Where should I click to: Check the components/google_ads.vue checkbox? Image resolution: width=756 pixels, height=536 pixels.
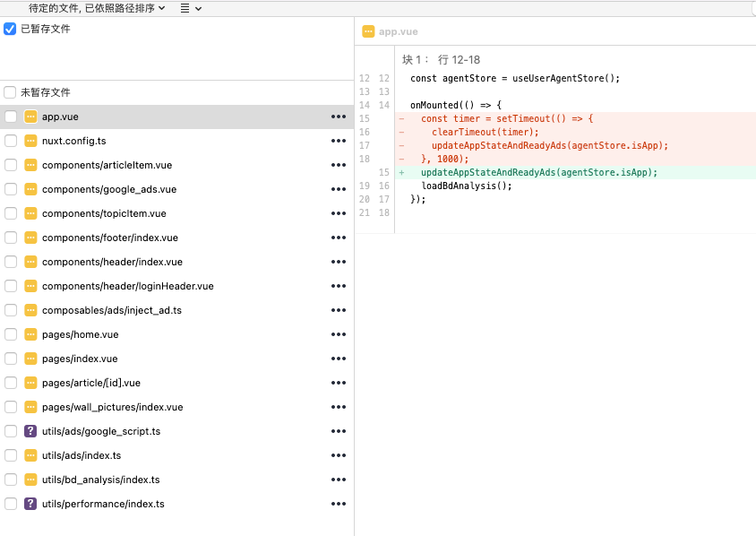11,189
